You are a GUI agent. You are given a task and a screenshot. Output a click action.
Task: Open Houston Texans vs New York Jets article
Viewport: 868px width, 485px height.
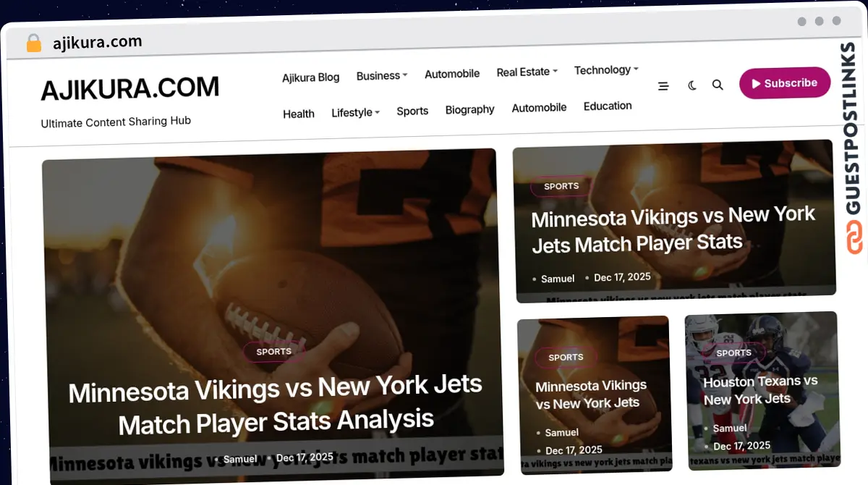click(760, 389)
